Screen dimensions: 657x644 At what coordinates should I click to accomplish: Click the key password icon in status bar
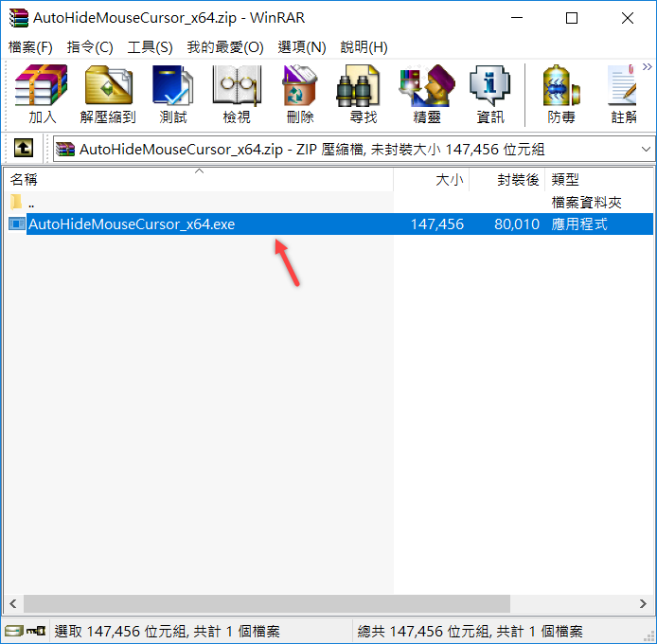pos(36,631)
